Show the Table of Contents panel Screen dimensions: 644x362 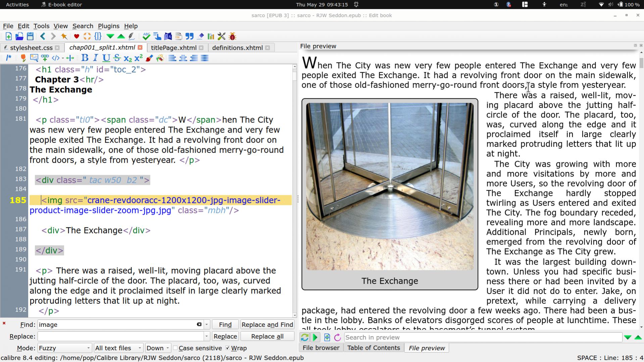(x=374, y=348)
